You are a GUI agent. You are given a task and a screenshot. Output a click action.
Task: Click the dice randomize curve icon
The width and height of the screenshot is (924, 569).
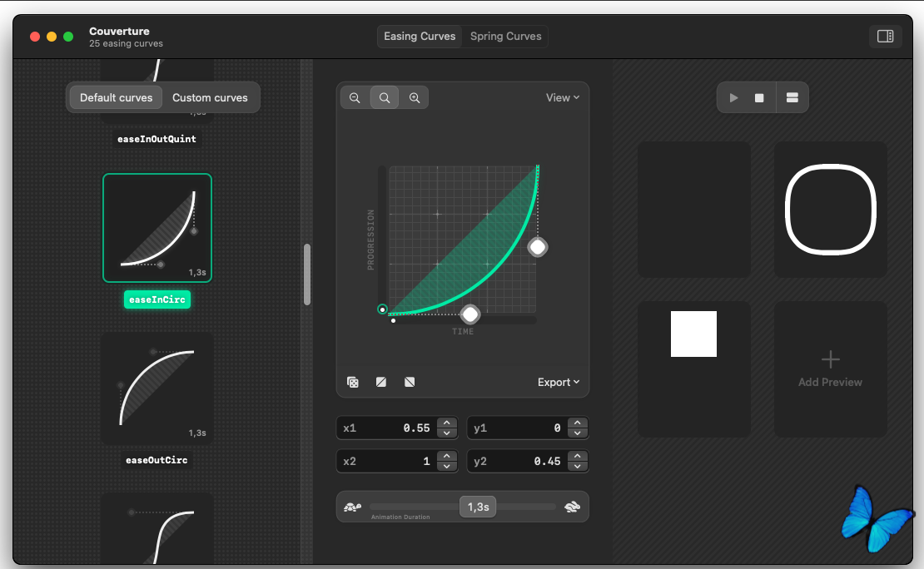[x=353, y=383]
